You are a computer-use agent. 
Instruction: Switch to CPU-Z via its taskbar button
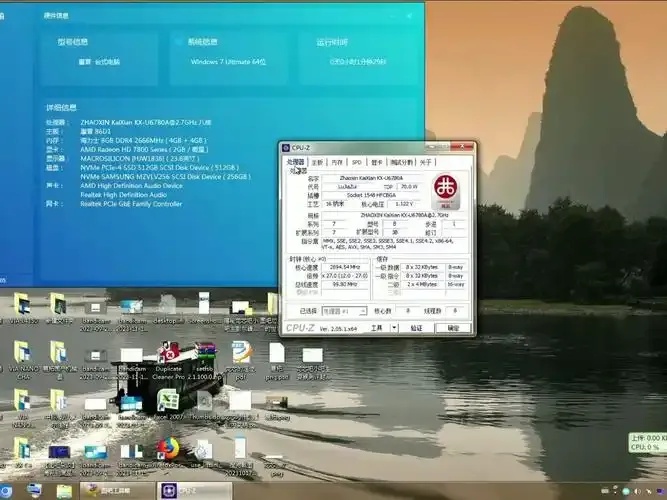195,491
